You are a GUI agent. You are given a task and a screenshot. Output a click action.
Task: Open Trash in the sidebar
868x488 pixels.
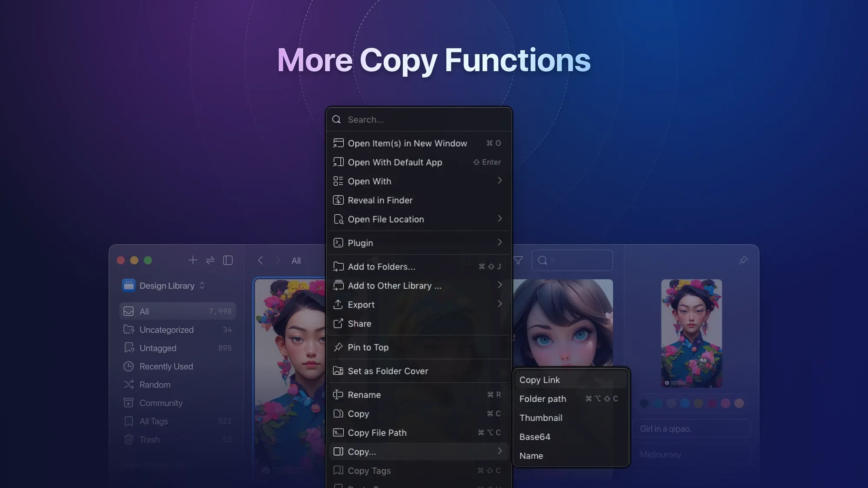coord(178,439)
